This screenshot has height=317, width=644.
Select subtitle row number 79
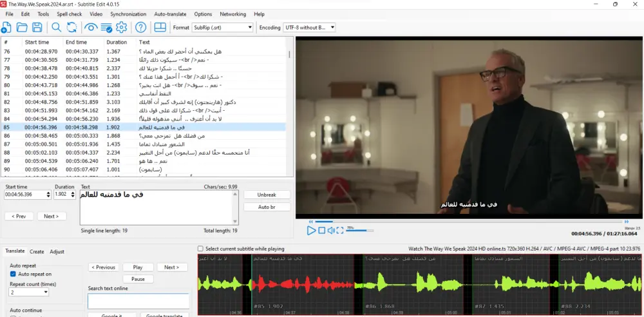(x=144, y=77)
